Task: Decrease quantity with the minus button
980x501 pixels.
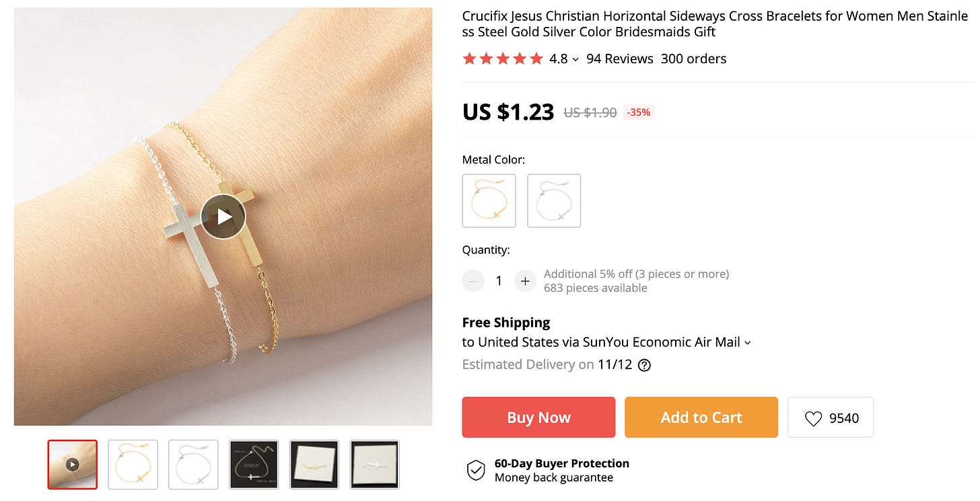Action: 473,281
